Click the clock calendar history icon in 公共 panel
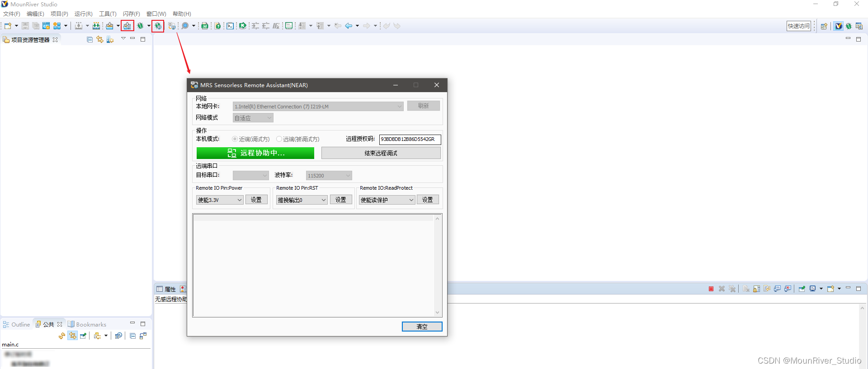868x369 pixels. (x=118, y=336)
